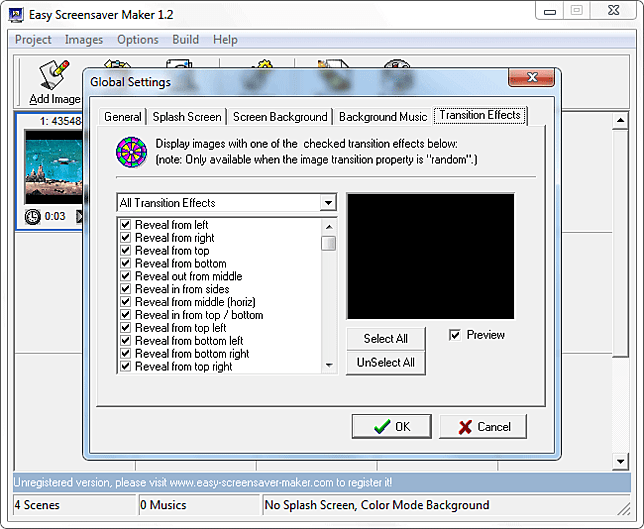Toggle "Reveal from top left" checkbox
Screen dimensions: 644x529
click(x=125, y=328)
